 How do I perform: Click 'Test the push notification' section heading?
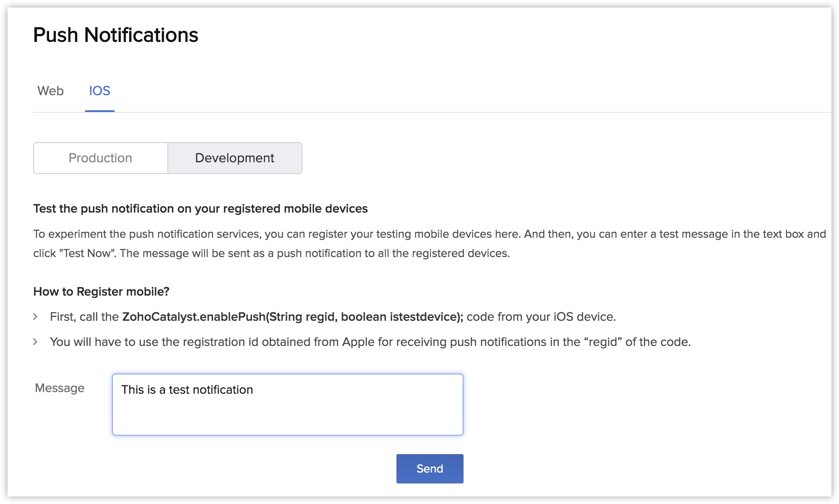(200, 209)
